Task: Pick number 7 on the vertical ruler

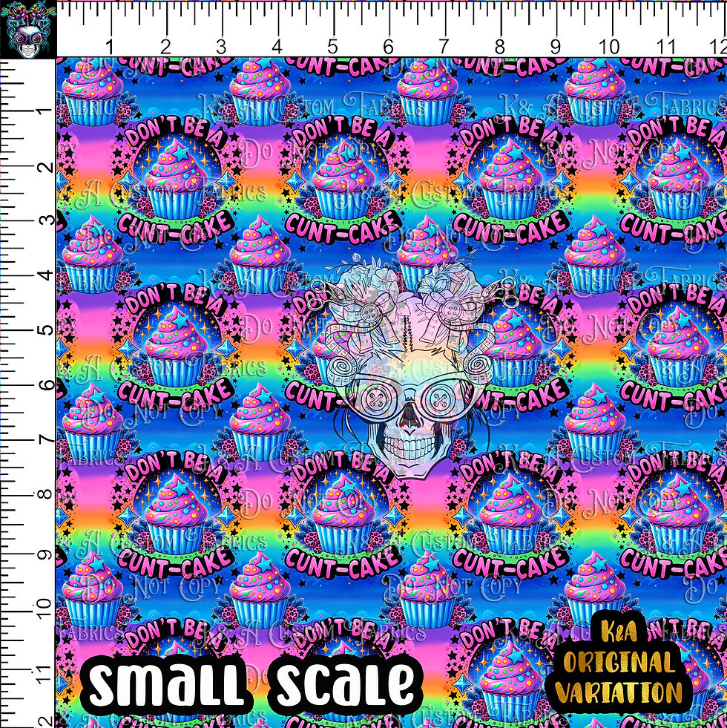Action: [x=47, y=439]
